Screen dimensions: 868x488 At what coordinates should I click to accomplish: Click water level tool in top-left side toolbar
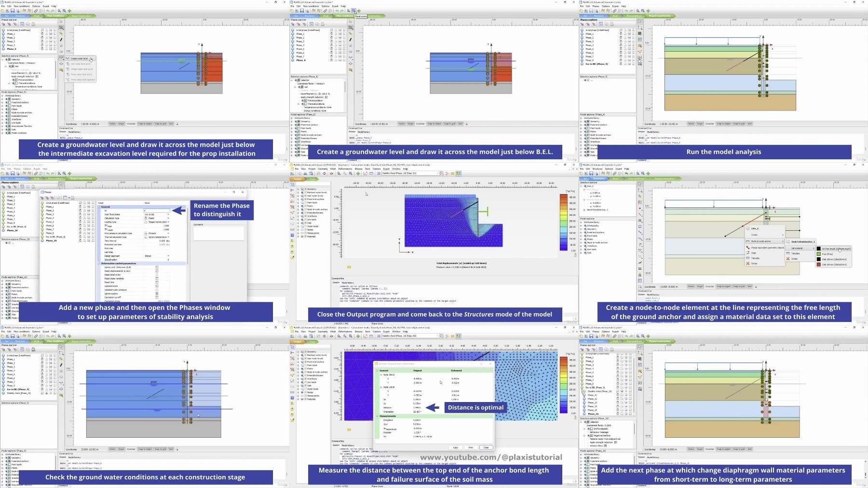click(61, 57)
